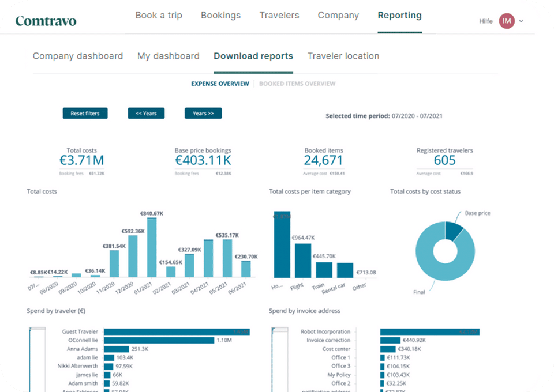554x392 pixels.
Task: Select the Expense Overview sub-tab
Action: click(x=220, y=84)
